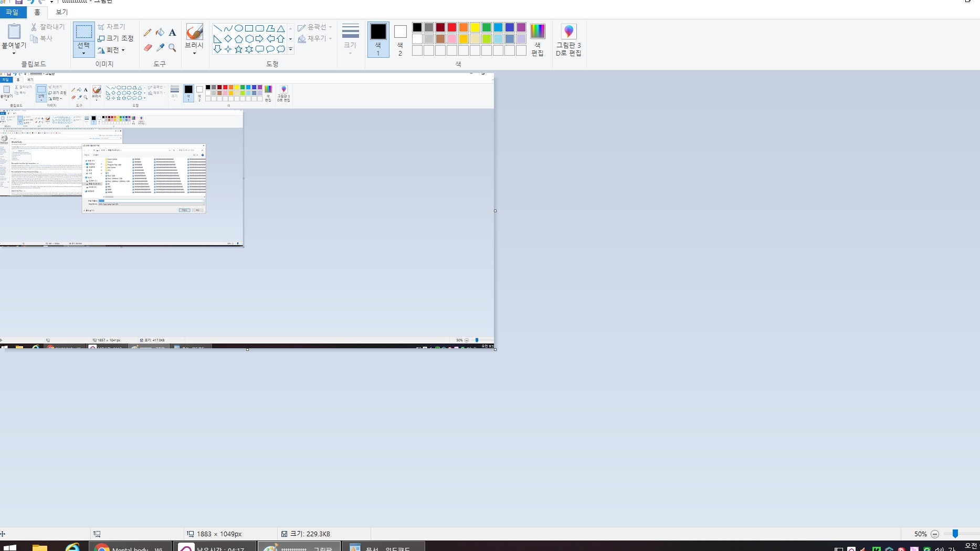Screen dimensions: 980x551
Task: Expand the Brushes dropdown arrow
Action: click(x=194, y=54)
